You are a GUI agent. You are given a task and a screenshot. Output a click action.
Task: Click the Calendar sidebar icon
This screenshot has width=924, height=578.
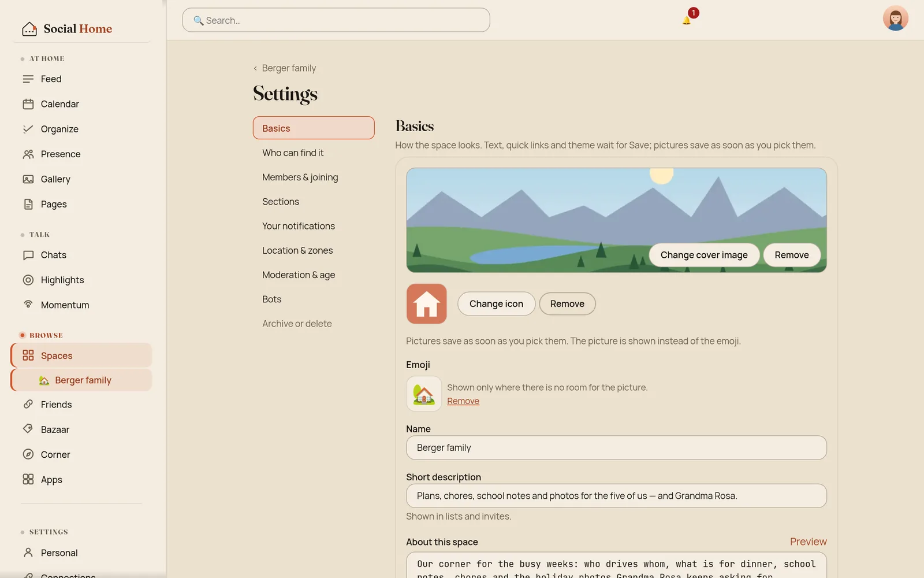(x=28, y=104)
